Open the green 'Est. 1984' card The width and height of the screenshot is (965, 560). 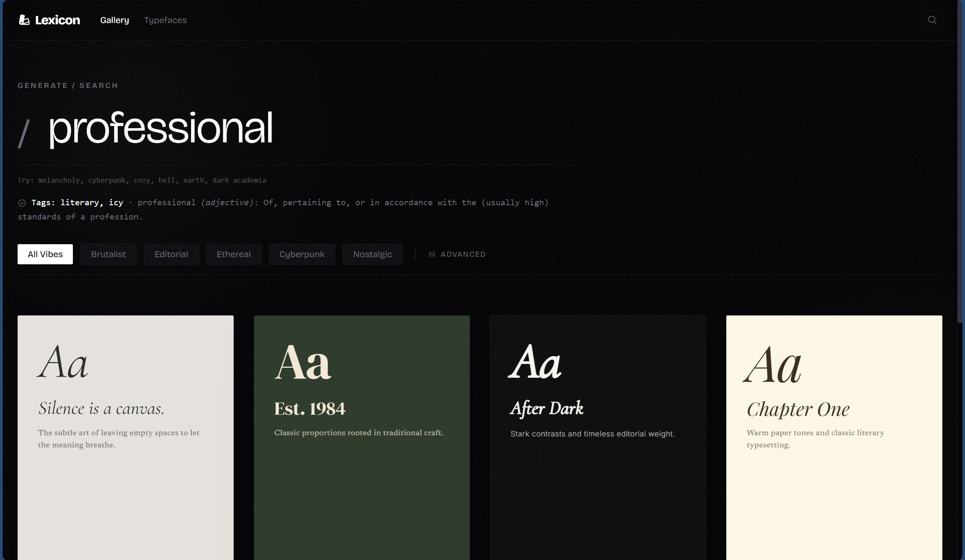(x=361, y=436)
